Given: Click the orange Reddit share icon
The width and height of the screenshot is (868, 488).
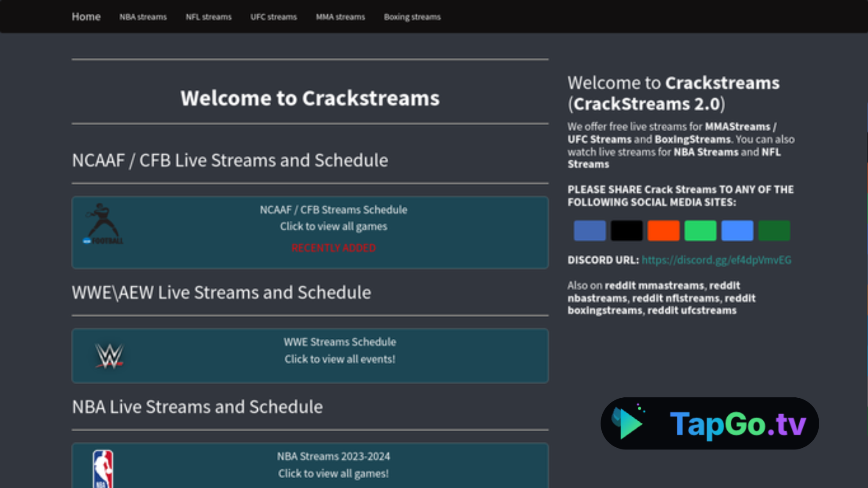Looking at the screenshot, I should [x=663, y=230].
